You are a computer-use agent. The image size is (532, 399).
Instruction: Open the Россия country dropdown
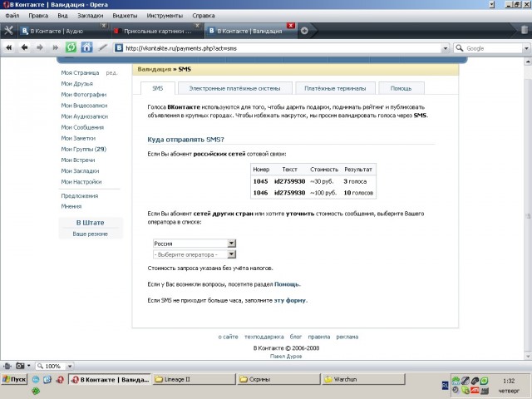pos(195,244)
